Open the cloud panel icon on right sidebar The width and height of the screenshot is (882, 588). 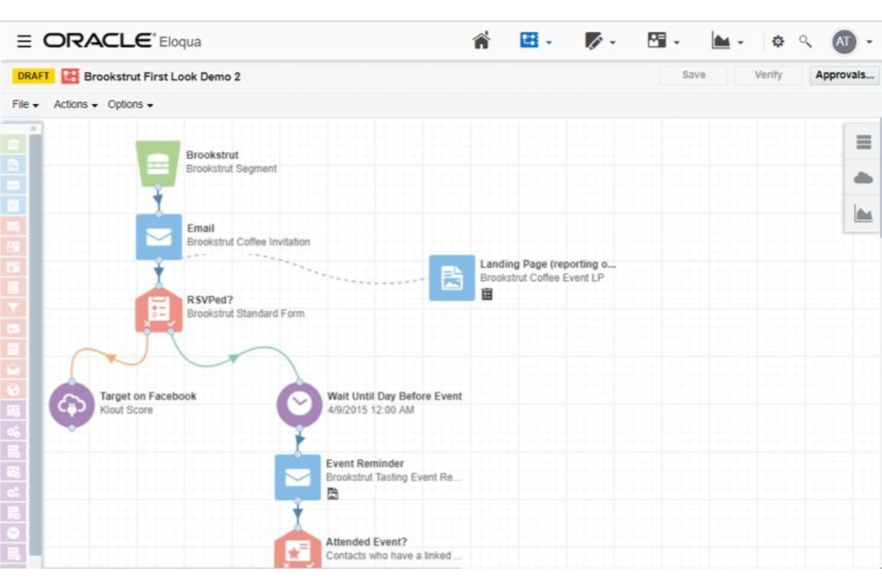tap(863, 178)
